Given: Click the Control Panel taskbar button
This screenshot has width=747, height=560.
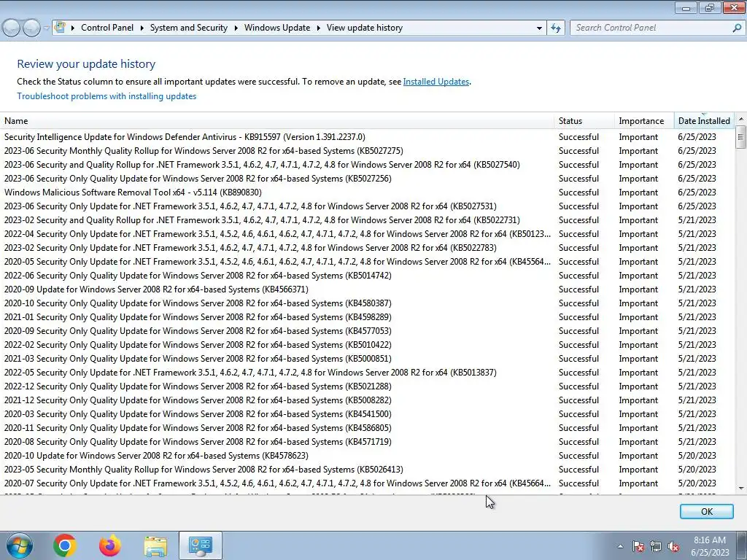Looking at the screenshot, I should click(x=201, y=545).
